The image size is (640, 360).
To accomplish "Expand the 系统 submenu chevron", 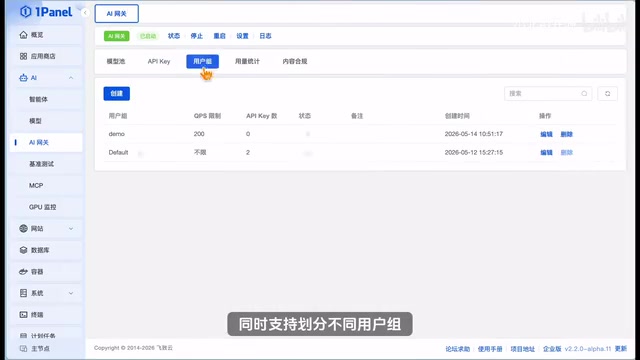I will pyautogui.click(x=71, y=293).
